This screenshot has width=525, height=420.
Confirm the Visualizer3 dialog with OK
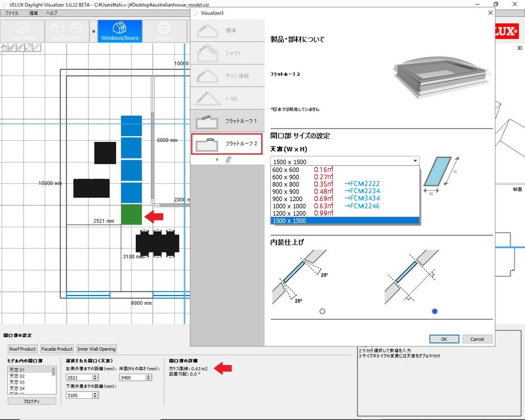click(444, 339)
